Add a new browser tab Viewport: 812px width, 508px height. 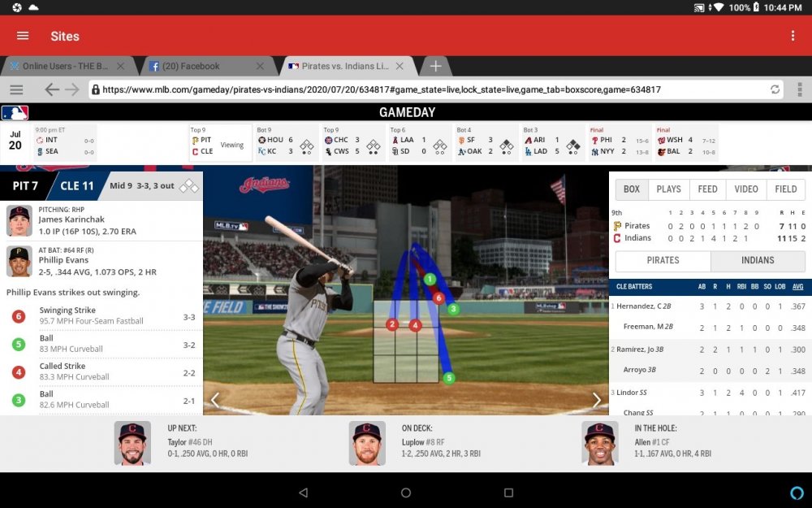click(x=435, y=66)
